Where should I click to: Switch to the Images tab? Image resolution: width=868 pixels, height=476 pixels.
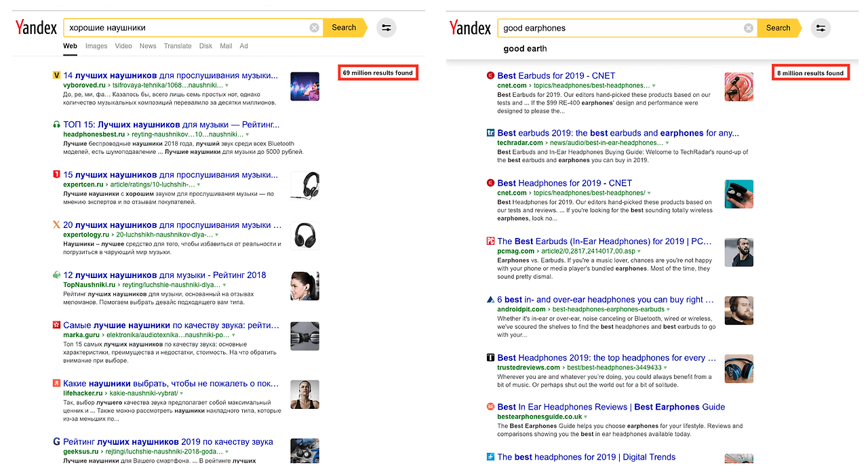[96, 45]
